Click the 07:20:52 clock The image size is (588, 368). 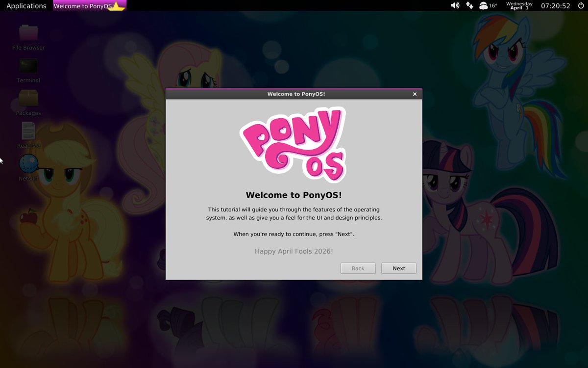556,6
